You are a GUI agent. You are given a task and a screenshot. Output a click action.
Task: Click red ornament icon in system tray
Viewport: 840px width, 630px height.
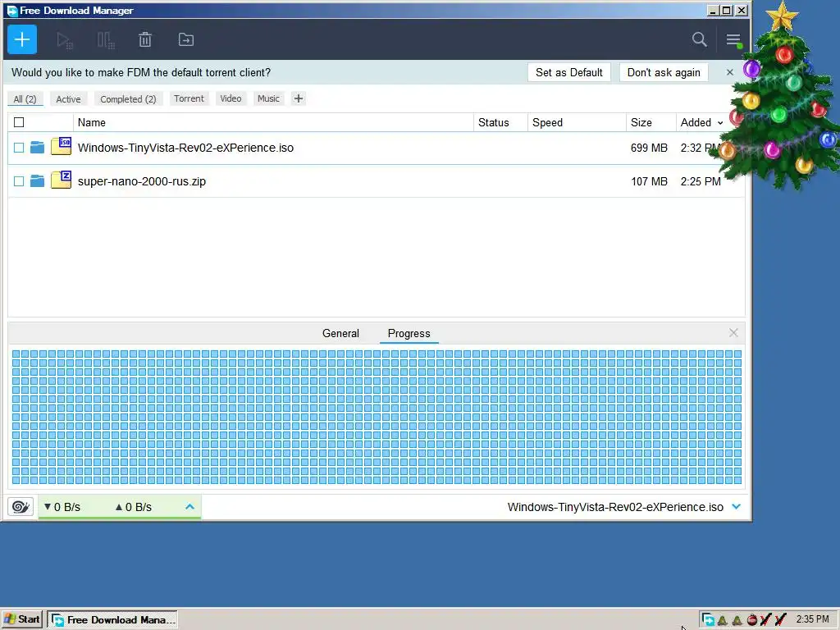click(x=752, y=620)
